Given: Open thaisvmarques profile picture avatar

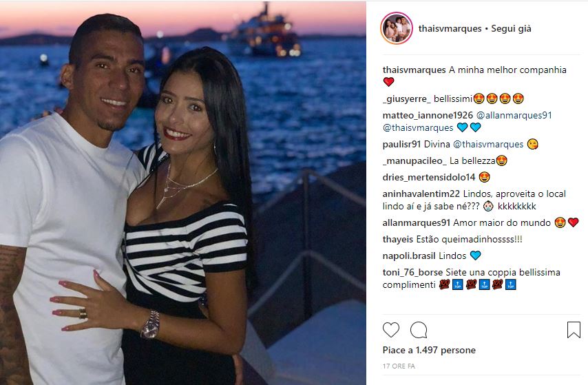Looking at the screenshot, I should 397,28.
